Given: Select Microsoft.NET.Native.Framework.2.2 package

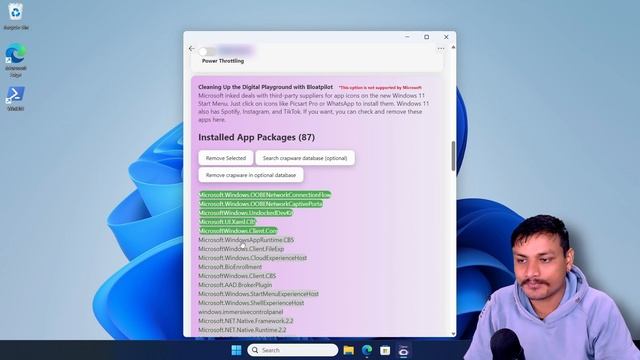Looking at the screenshot, I should point(246,320).
